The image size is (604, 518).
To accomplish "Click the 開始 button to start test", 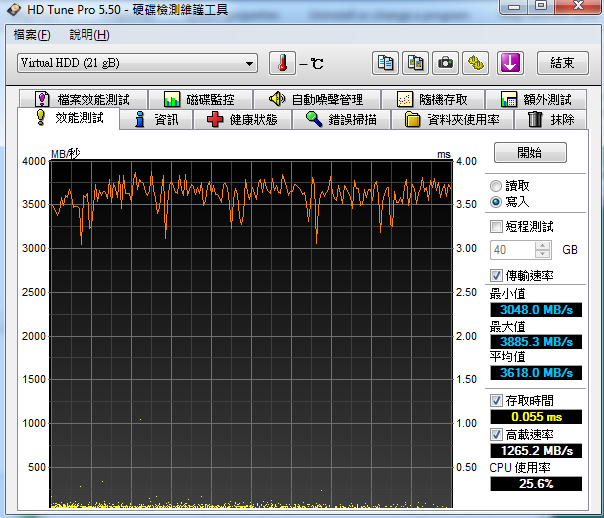I will coord(529,153).
